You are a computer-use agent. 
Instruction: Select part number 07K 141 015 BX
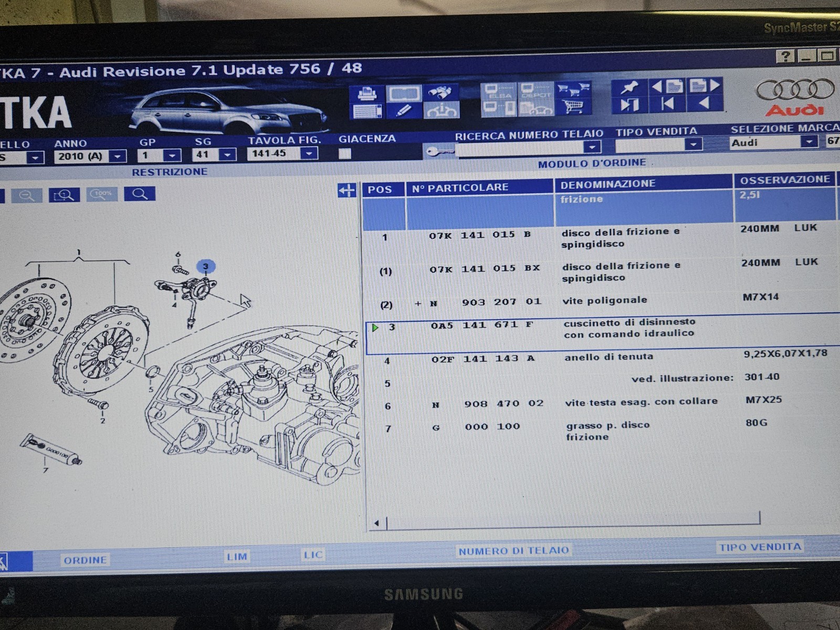tap(484, 268)
